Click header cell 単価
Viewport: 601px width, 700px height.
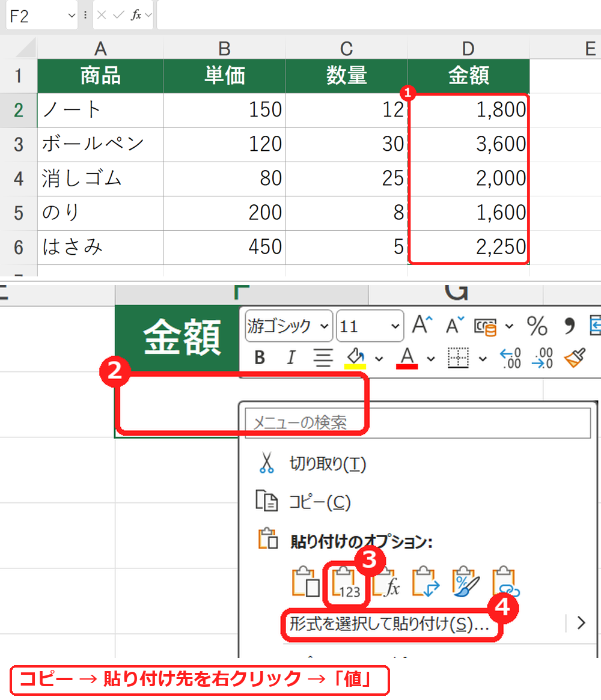point(224,76)
